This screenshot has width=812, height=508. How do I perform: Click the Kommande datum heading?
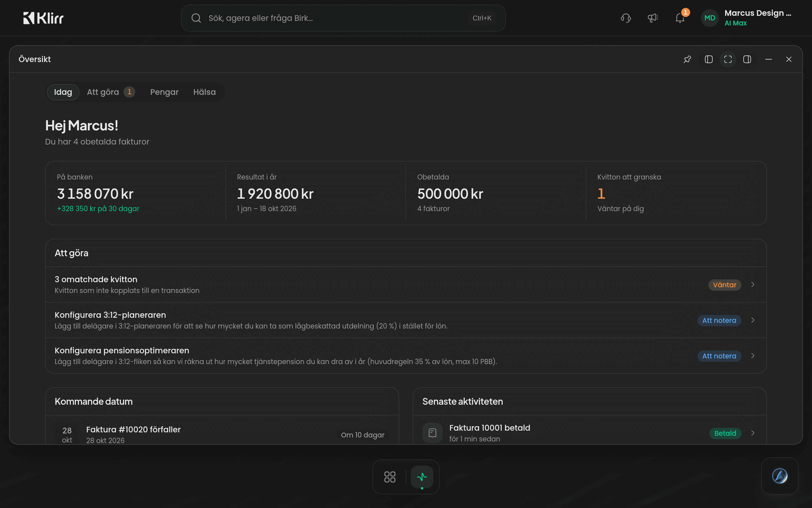click(x=94, y=402)
